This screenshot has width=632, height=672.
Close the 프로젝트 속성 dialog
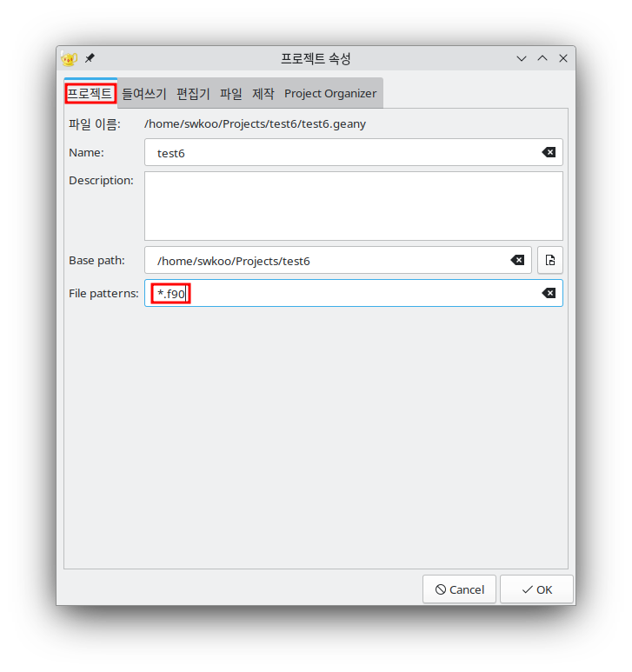pyautogui.click(x=563, y=58)
